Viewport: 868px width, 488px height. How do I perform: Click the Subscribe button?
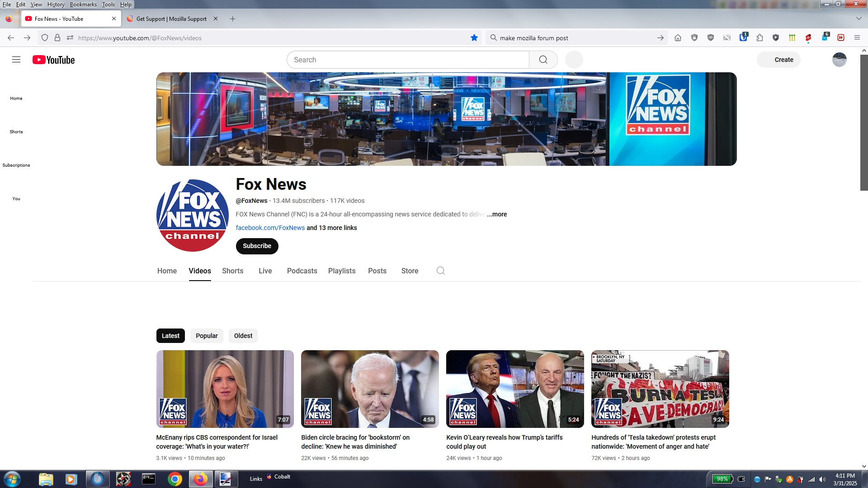pos(257,246)
